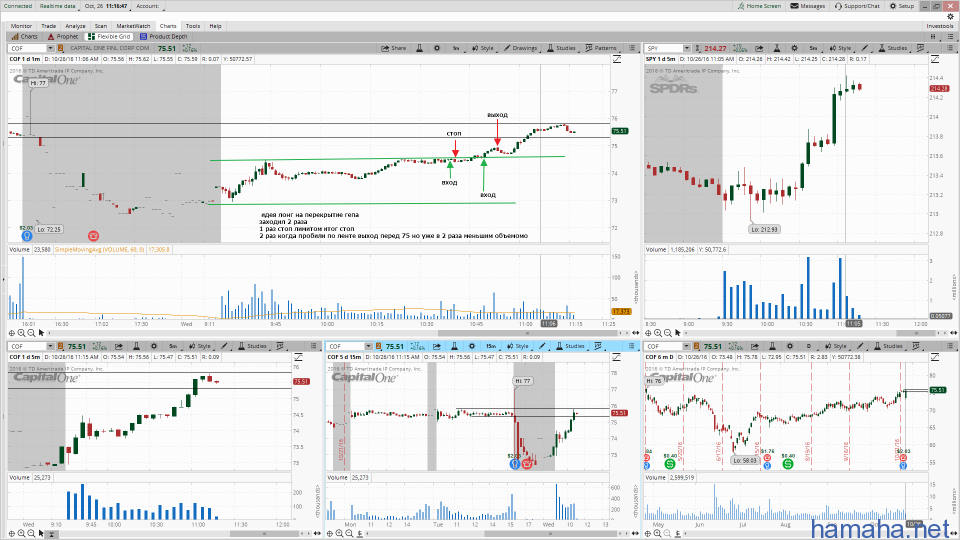Switch to the Monitor tab
Image resolution: width=960 pixels, height=540 pixels.
click(x=21, y=26)
